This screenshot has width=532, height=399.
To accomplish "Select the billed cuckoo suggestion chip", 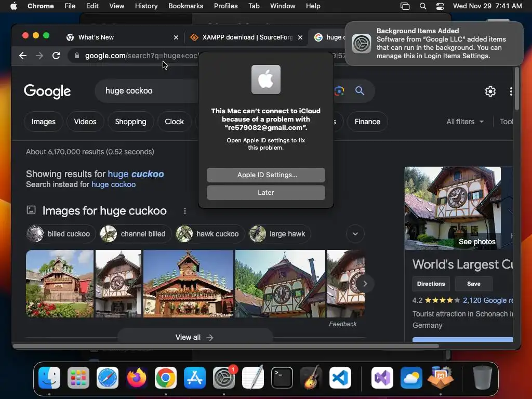I will click(60, 234).
